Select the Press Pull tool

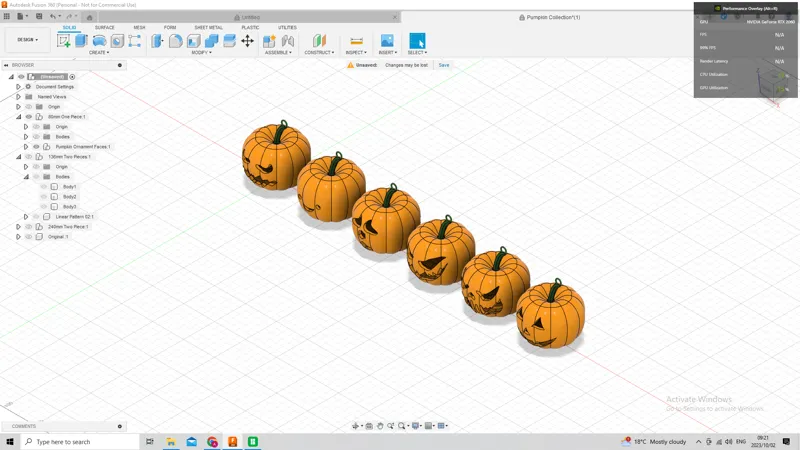click(x=157, y=41)
